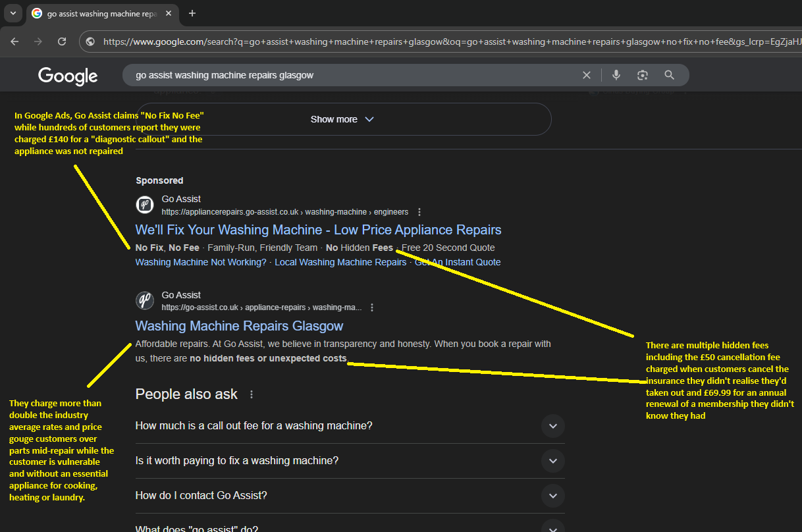Image resolution: width=802 pixels, height=532 pixels.
Task: Clear the search box text
Action: (586, 75)
